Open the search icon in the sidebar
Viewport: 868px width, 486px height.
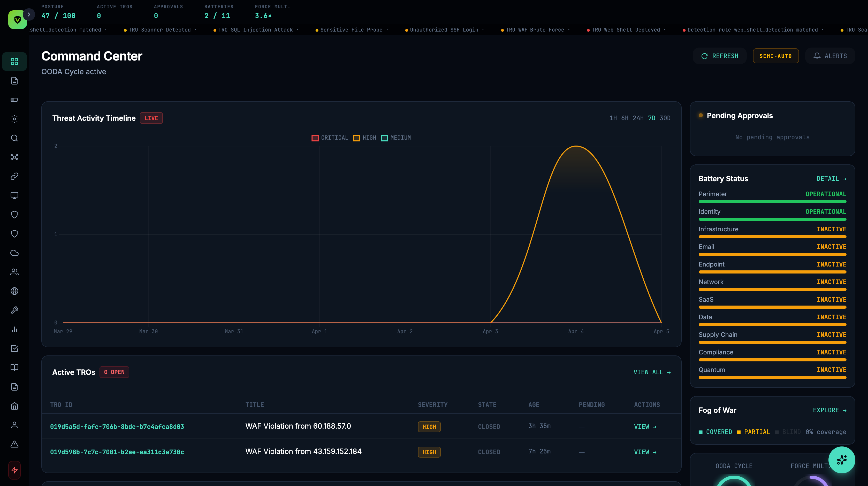tap(14, 138)
